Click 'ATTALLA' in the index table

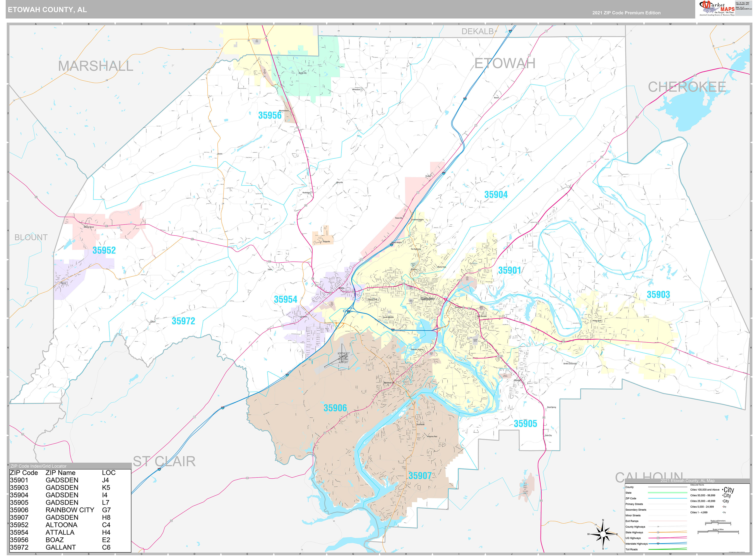60,532
